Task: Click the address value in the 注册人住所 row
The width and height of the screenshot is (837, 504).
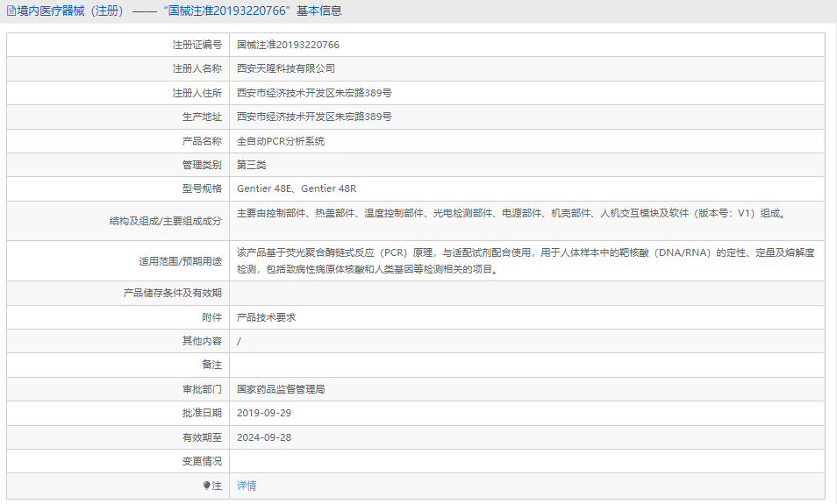Action: point(314,93)
